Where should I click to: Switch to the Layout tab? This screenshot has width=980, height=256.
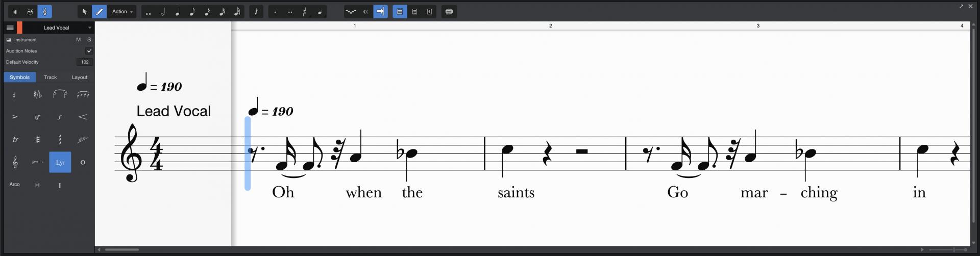coord(80,78)
